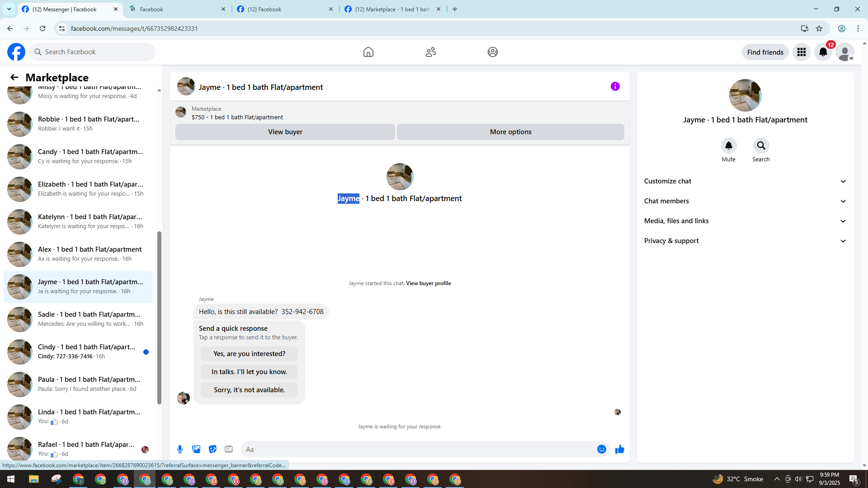The height and width of the screenshot is (488, 868).
Task: Open the browser three-dot menu
Action: tap(858, 28)
